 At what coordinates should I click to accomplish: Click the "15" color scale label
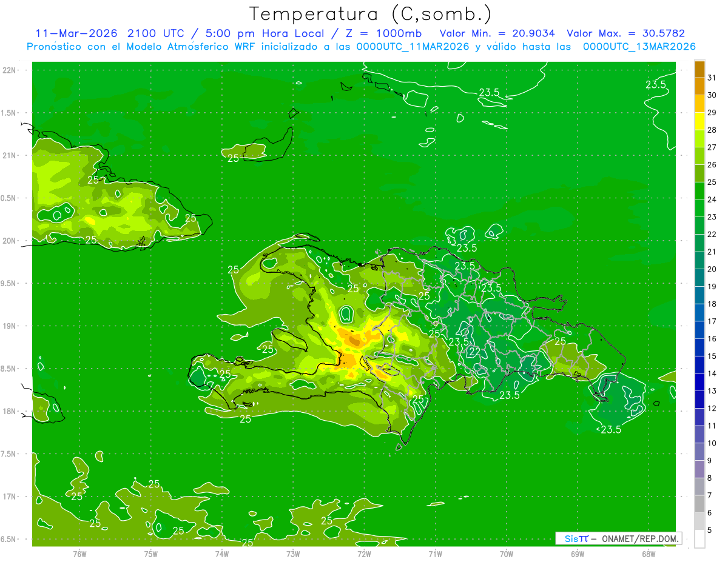coord(712,356)
